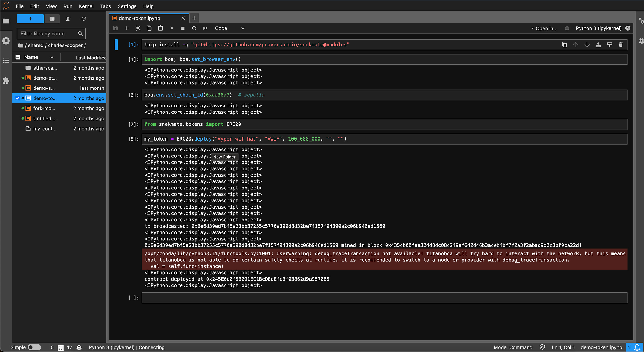Viewport: 644px width, 352px height.
Task: Select the Untitled... notebook
Action: [60, 118]
